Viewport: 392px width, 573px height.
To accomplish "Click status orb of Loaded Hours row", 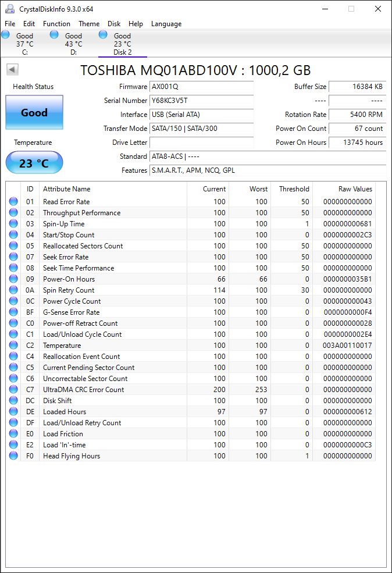I will coord(13,411).
